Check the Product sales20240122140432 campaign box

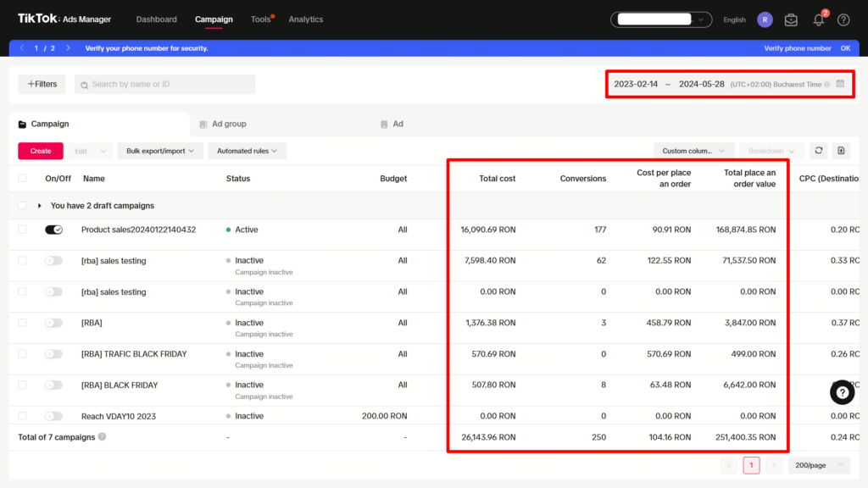coord(22,230)
